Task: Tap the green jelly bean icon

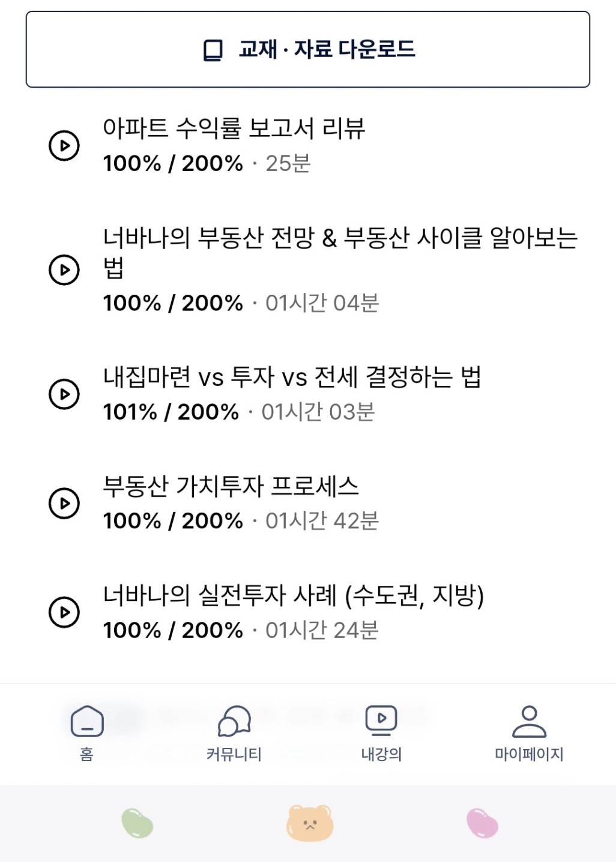Action: click(137, 823)
